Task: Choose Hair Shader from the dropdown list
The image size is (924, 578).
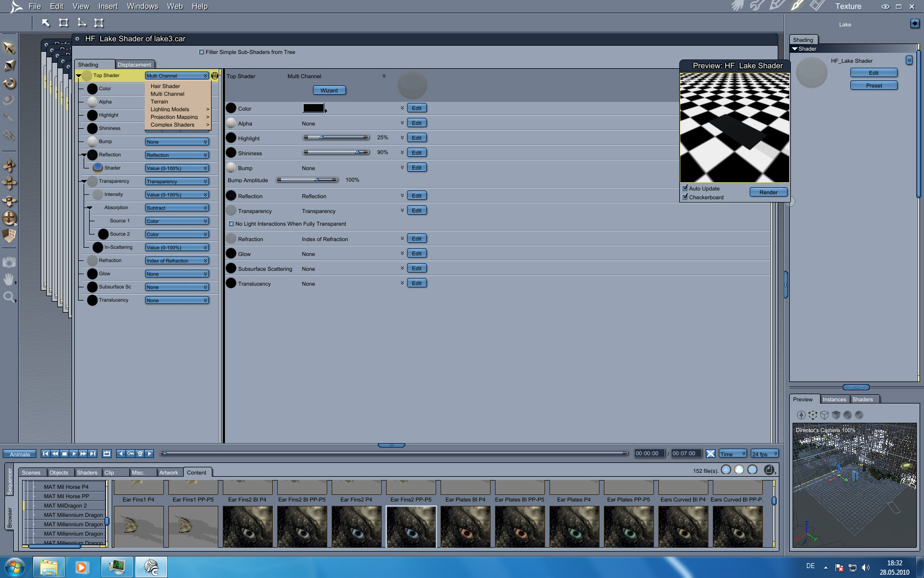Action: click(165, 86)
